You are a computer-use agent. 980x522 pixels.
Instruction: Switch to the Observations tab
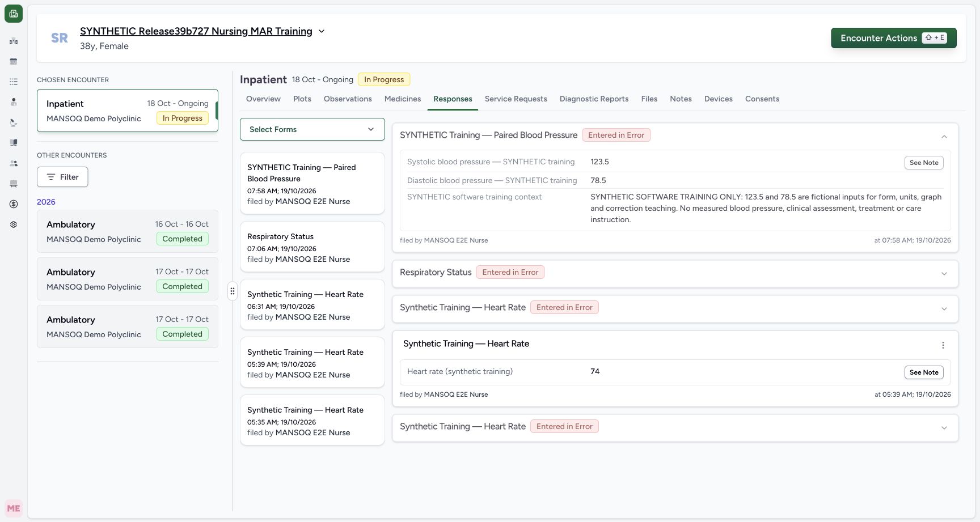coord(348,99)
